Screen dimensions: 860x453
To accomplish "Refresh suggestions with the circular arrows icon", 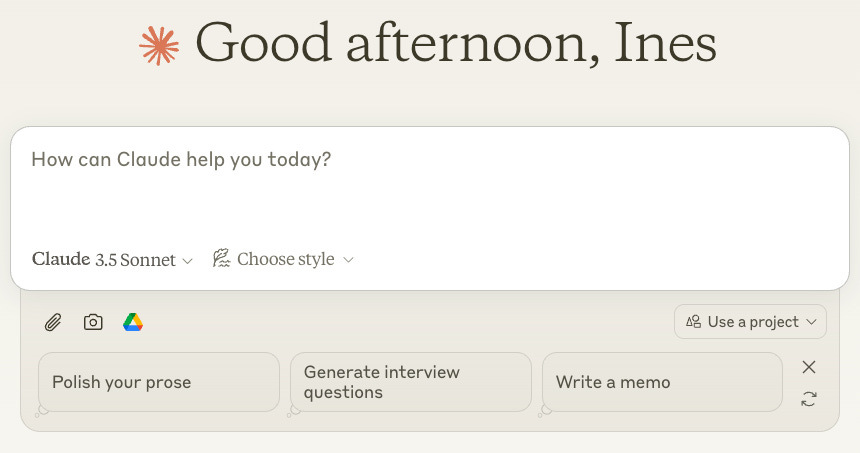I will pyautogui.click(x=809, y=399).
